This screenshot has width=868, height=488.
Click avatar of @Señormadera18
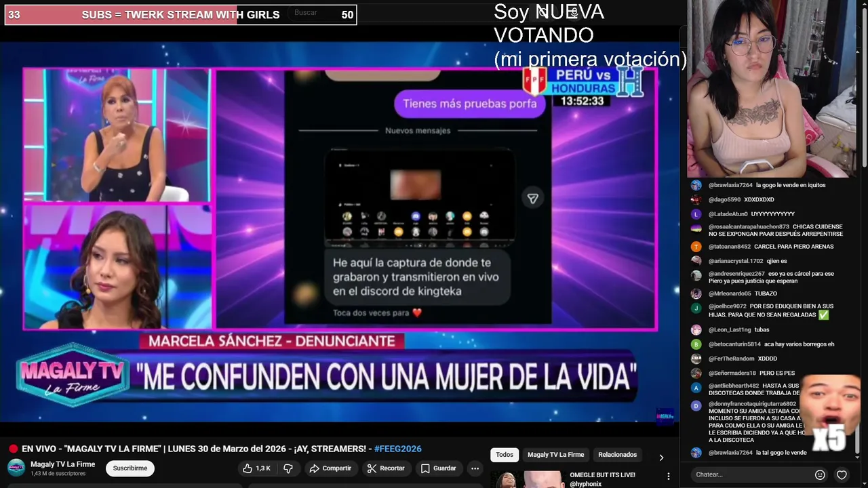click(696, 373)
